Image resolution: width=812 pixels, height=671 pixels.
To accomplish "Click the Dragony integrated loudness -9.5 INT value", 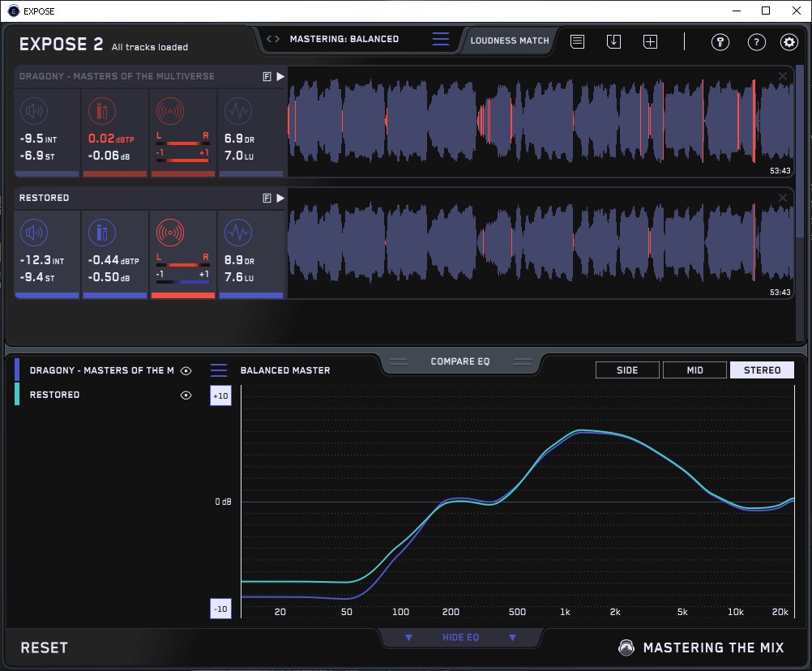I will [38, 139].
